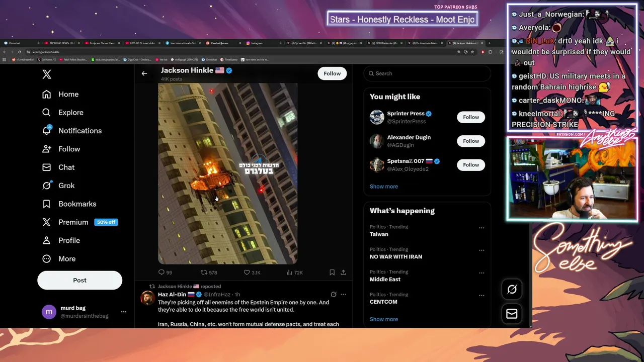Open the @InfraHaz handle link
This screenshot has width=644, height=362.
click(x=218, y=294)
